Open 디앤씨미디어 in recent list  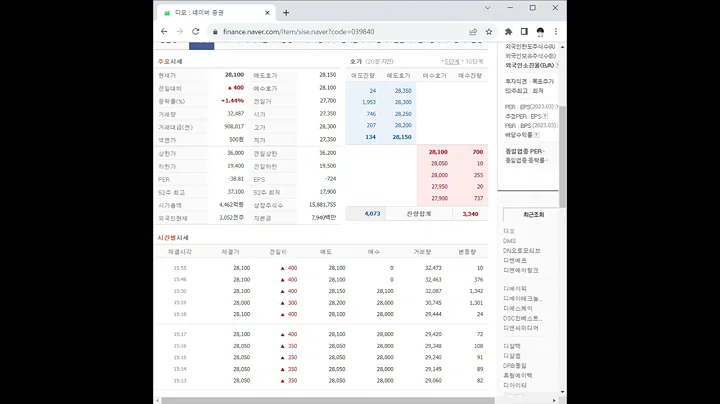(521, 328)
